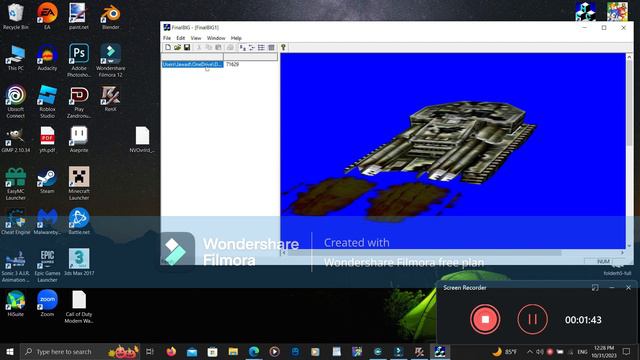Click the Copy icon in FinalBIG toolbar
Viewport: 640px width, 360px height.
tap(209, 47)
